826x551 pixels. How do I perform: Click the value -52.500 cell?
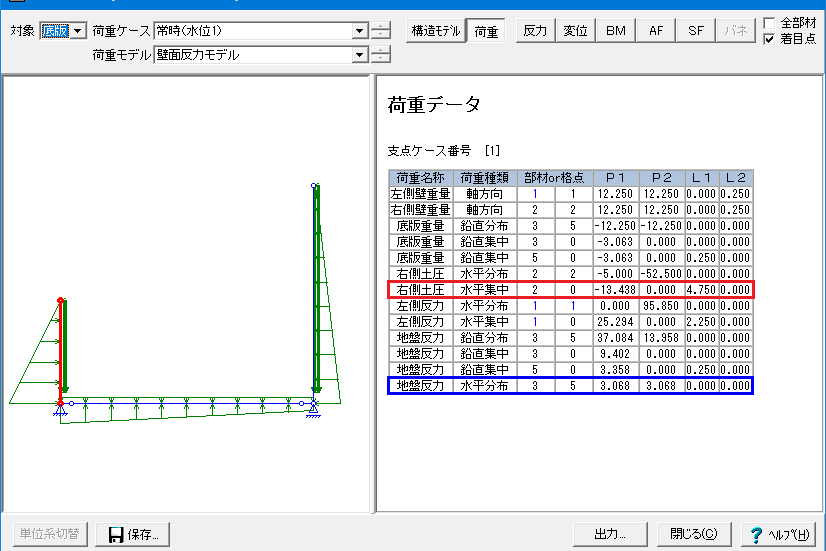click(x=661, y=274)
